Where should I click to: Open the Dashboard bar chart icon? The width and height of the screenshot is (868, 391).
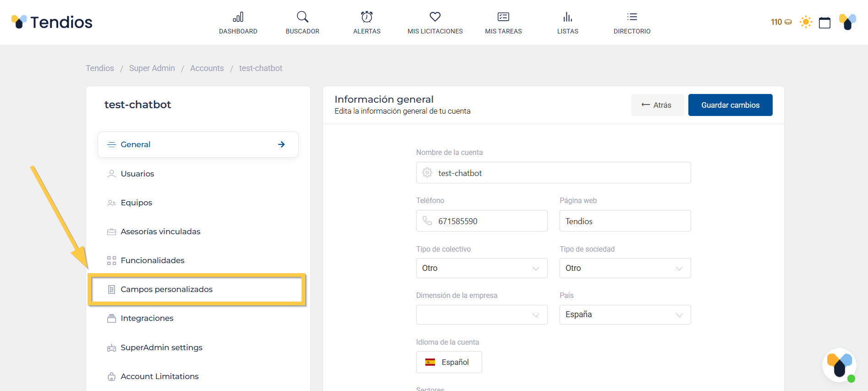point(238,17)
